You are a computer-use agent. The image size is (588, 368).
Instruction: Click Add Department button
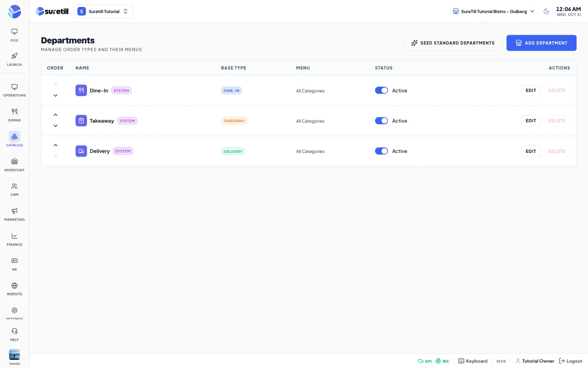click(x=541, y=43)
